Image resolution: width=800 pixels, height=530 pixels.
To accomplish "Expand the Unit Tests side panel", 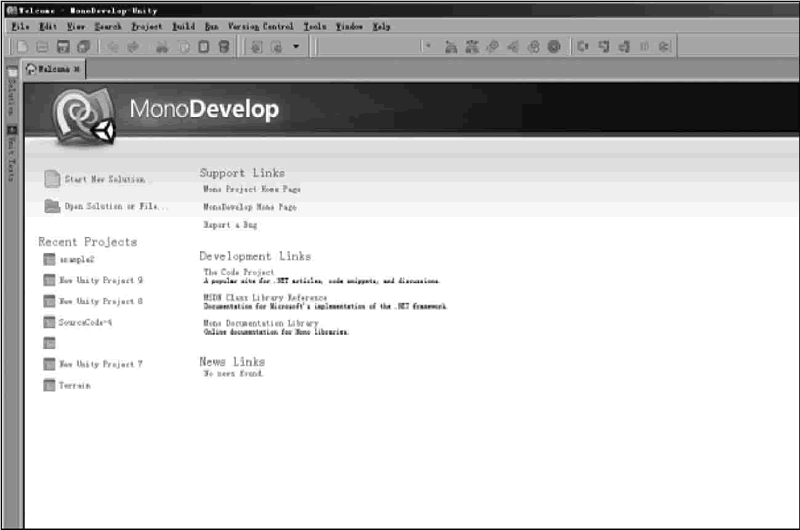I will pos(12,152).
